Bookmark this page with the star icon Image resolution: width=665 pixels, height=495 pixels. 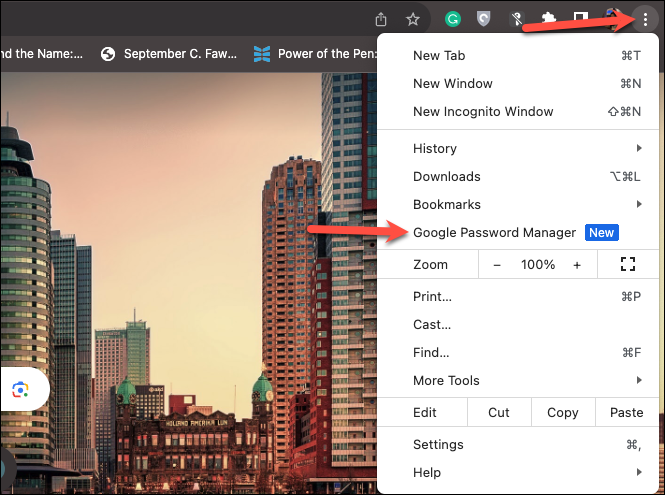pyautogui.click(x=413, y=20)
